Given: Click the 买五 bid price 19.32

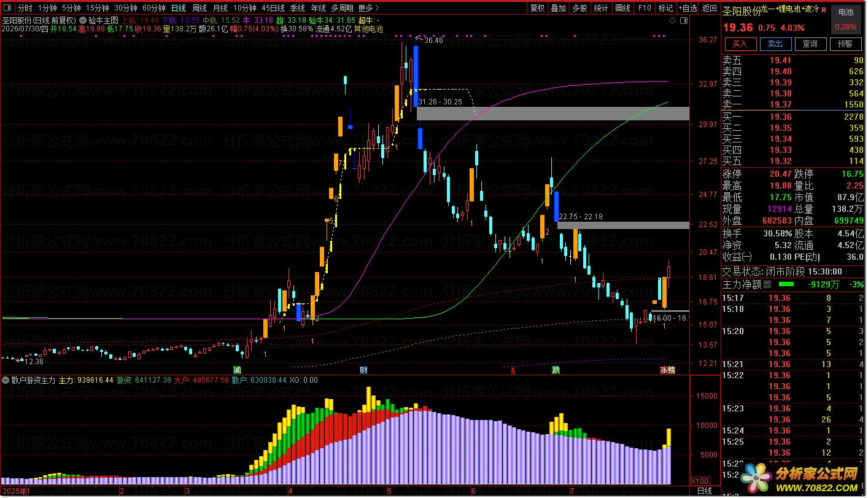Looking at the screenshot, I should (780, 161).
